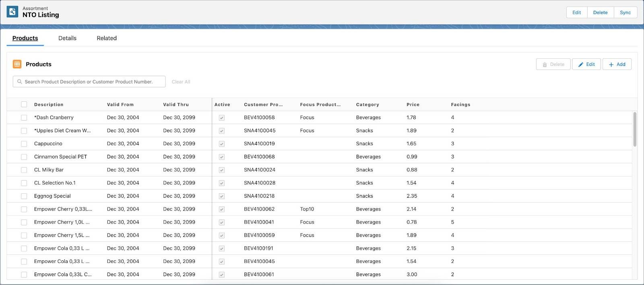The height and width of the screenshot is (285, 644).
Task: Focus the product description search field
Action: [x=89, y=82]
